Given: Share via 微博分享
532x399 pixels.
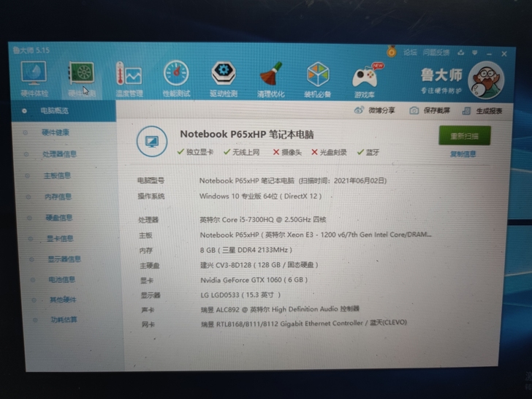Looking at the screenshot, I should click(375, 110).
